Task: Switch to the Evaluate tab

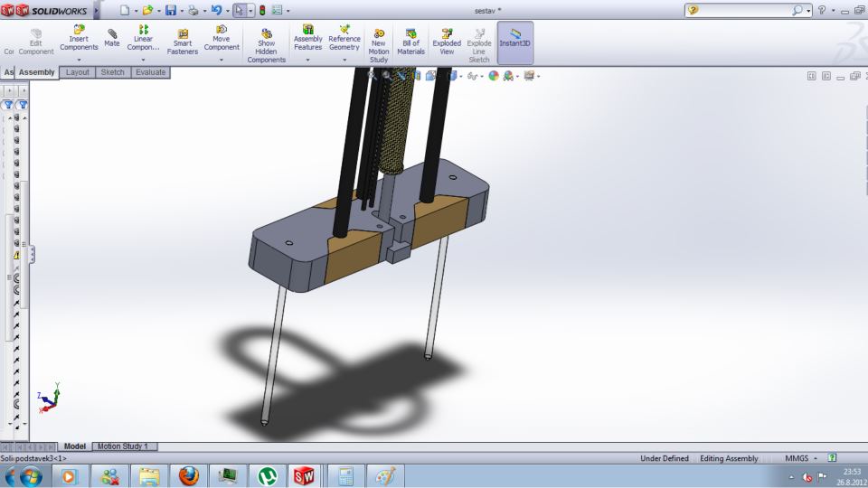Action: [150, 72]
